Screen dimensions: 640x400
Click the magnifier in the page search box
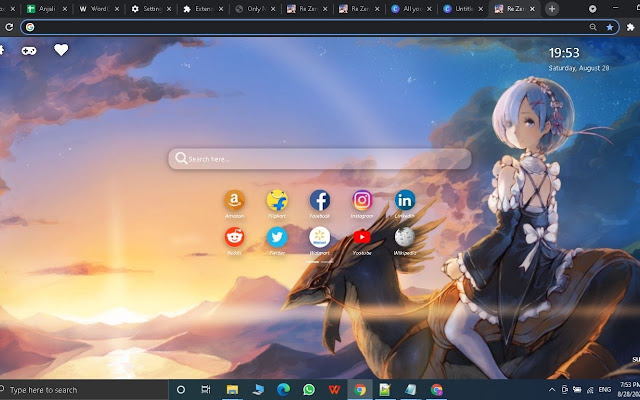tap(181, 158)
